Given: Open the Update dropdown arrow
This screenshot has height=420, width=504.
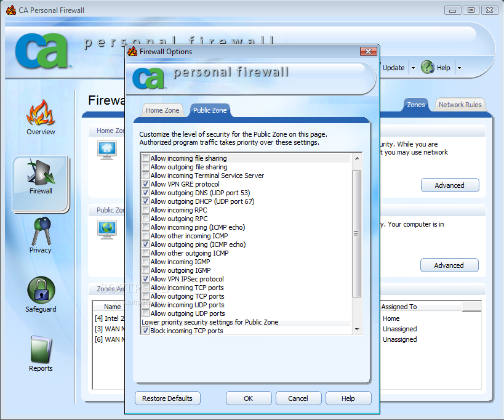Looking at the screenshot, I should pyautogui.click(x=414, y=68).
